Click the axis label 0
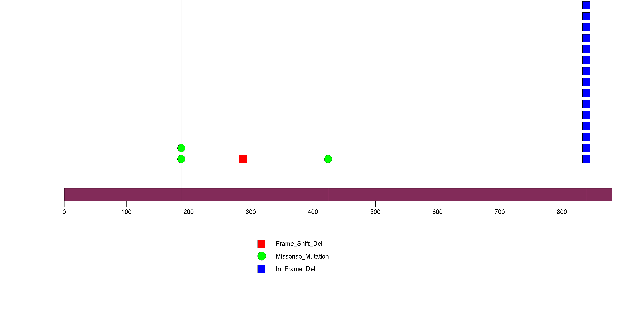 click(x=64, y=212)
